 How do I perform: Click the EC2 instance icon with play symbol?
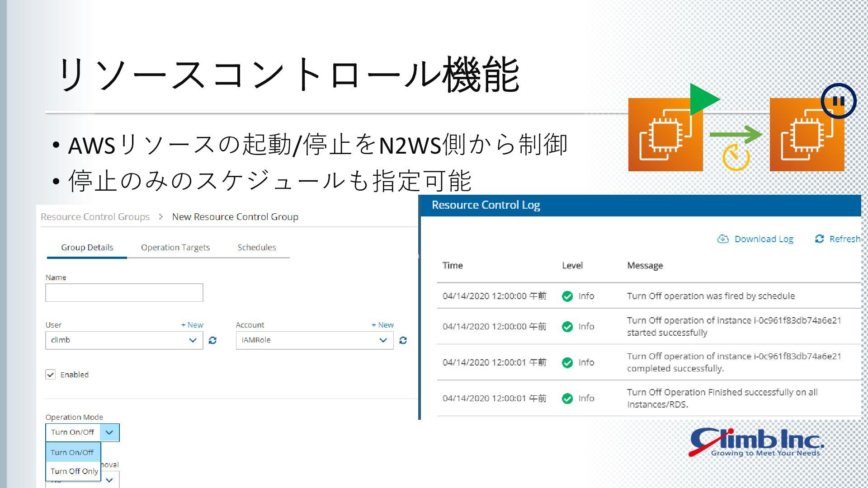pos(665,135)
